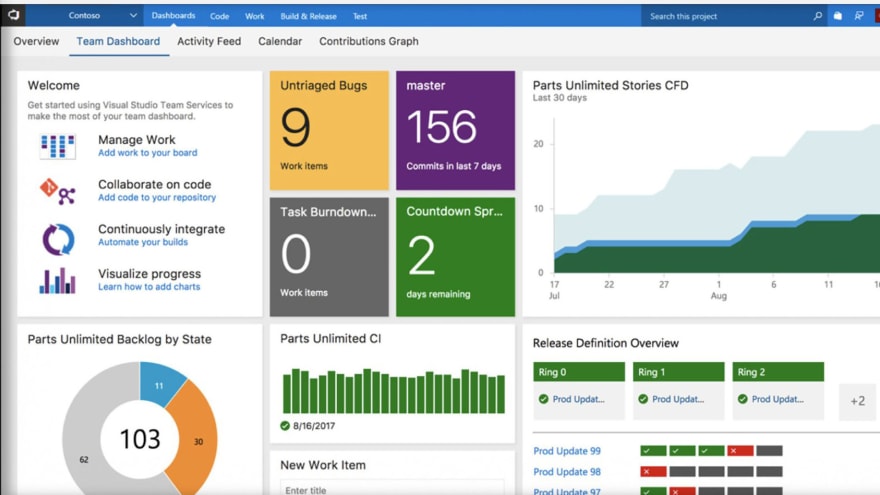Switch to the Calendar tab

(280, 42)
